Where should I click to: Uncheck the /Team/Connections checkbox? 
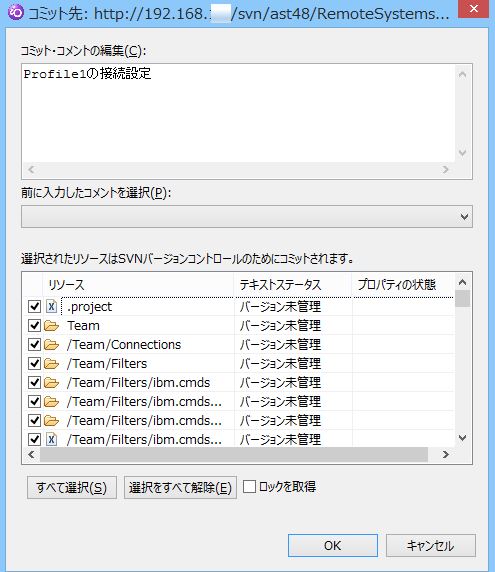34,344
